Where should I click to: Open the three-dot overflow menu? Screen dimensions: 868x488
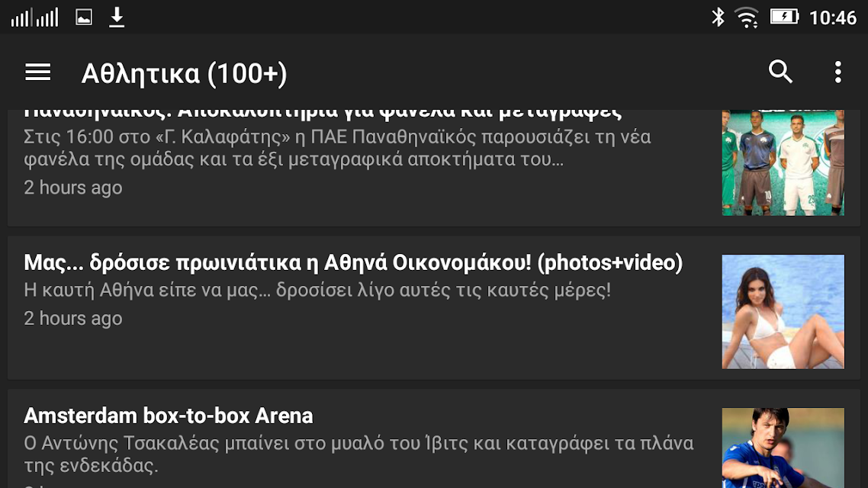click(838, 72)
